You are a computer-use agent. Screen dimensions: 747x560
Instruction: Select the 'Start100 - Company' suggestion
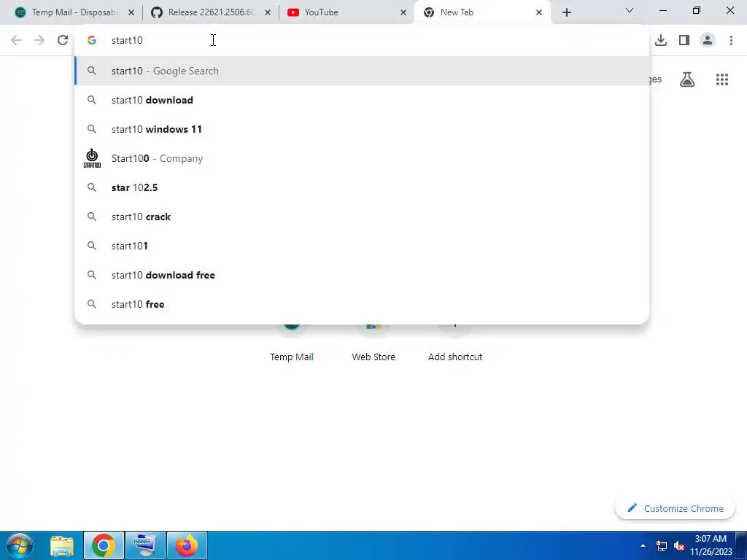[362, 158]
